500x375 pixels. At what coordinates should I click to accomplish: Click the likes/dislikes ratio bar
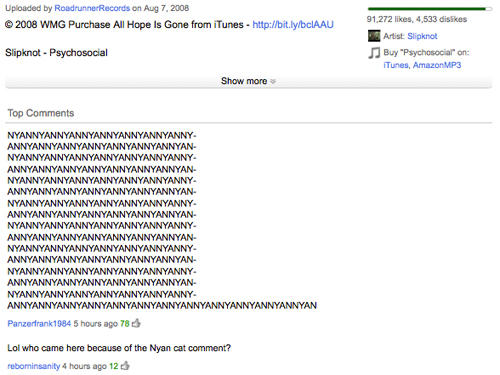click(x=429, y=9)
